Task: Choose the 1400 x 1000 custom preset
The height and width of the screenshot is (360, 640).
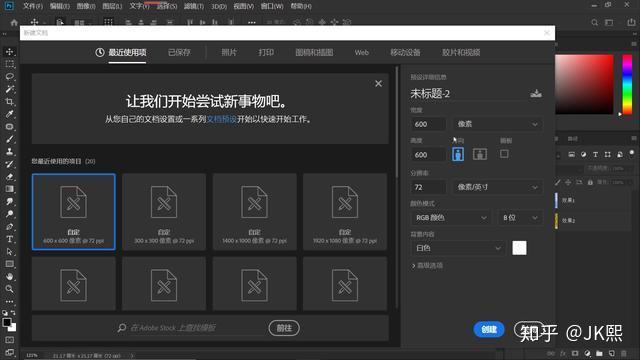Action: tap(254, 211)
